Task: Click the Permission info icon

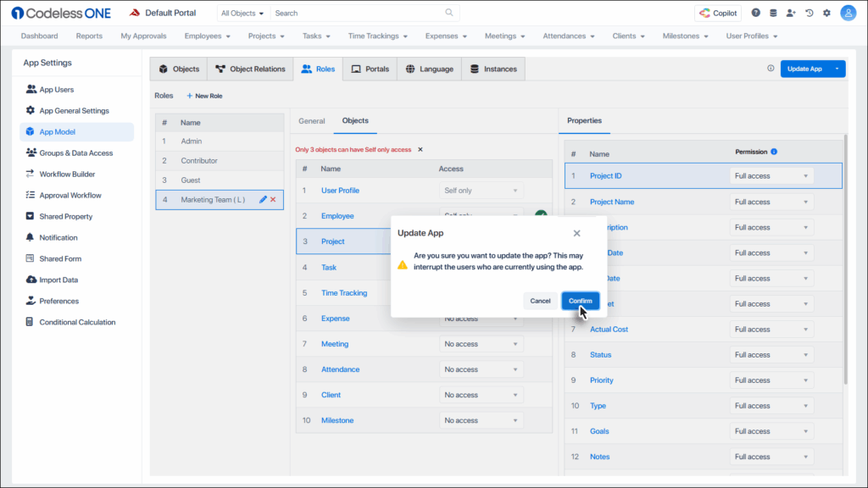Action: [774, 152]
